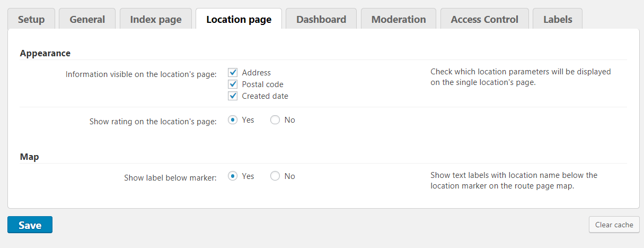Go to the Index page tab
644x248 pixels.
tap(156, 20)
